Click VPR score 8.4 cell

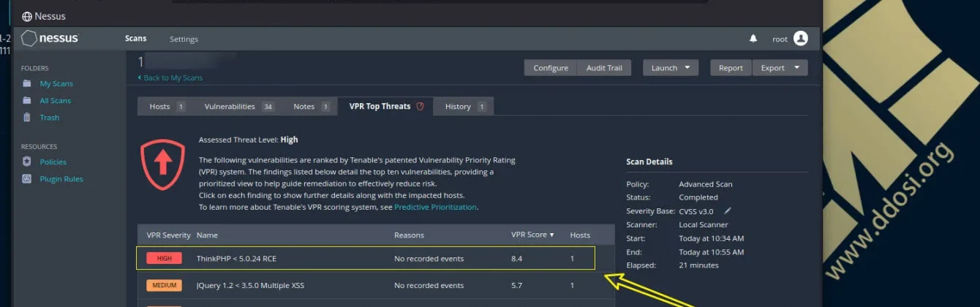516,258
